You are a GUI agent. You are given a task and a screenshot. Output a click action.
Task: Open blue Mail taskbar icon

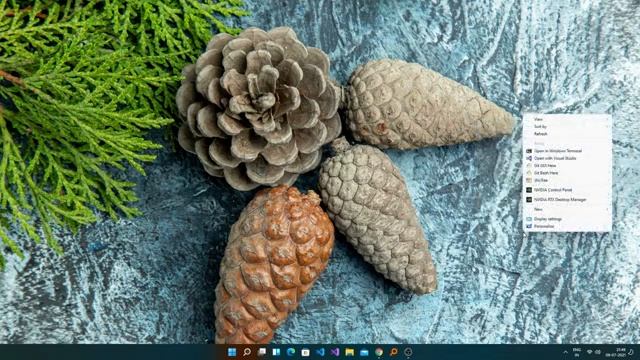click(364, 352)
